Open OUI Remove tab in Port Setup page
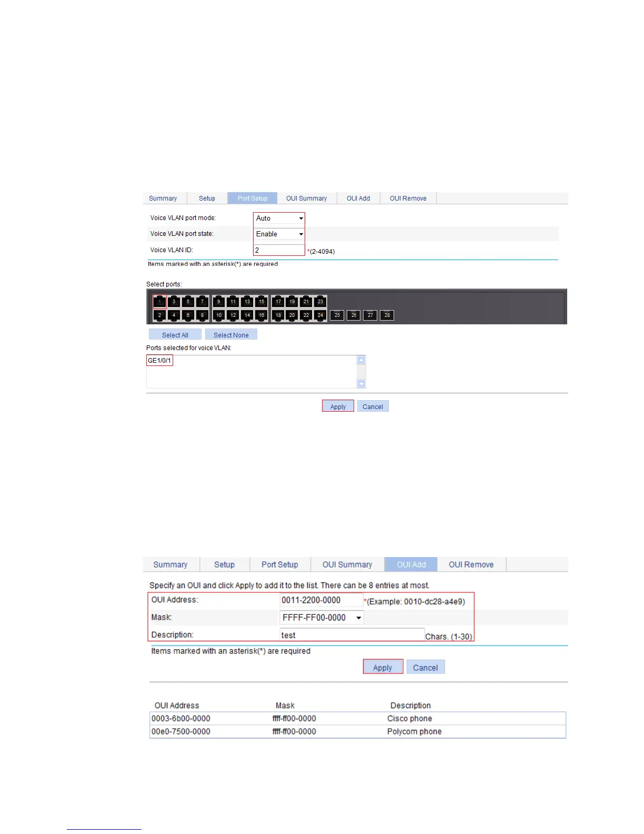This screenshot has height=834, width=644. (408, 198)
